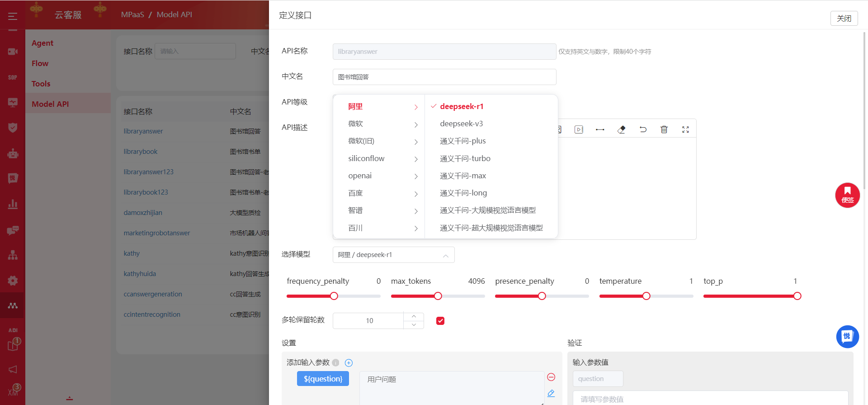The width and height of the screenshot is (868, 405).
Task: Undo last edit in API description editor
Action: pyautogui.click(x=643, y=129)
